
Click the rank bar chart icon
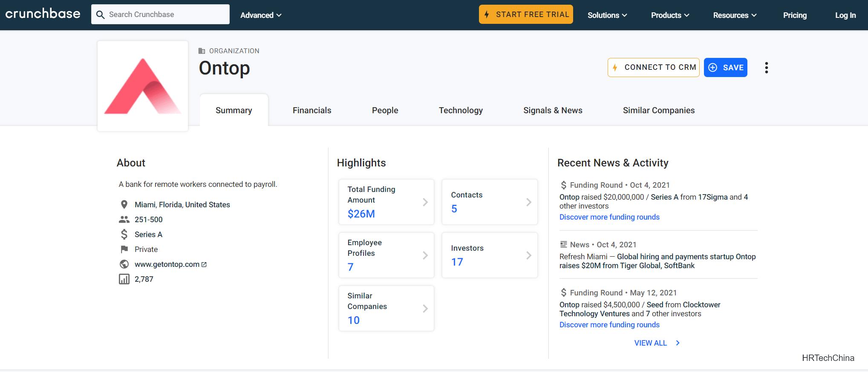[x=124, y=279]
